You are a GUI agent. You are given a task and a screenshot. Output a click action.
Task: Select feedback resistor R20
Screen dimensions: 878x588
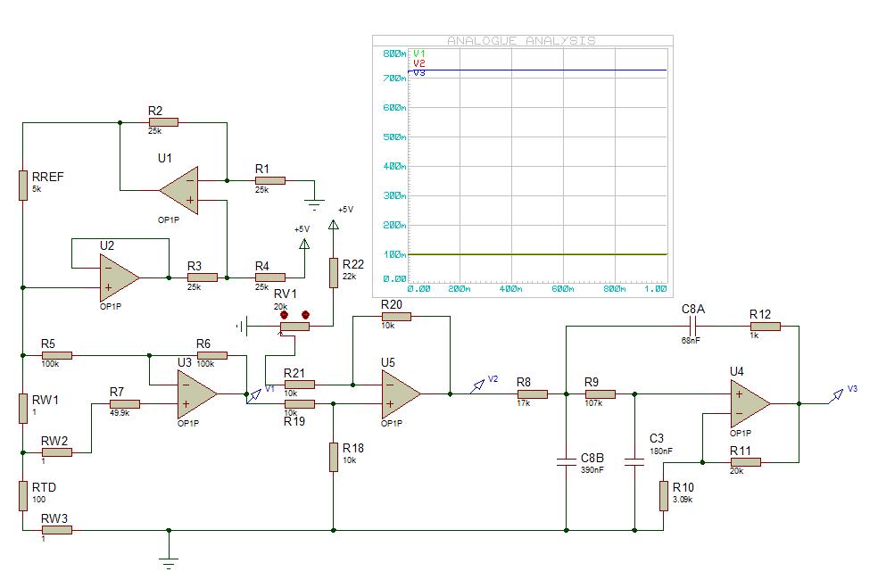(396, 317)
